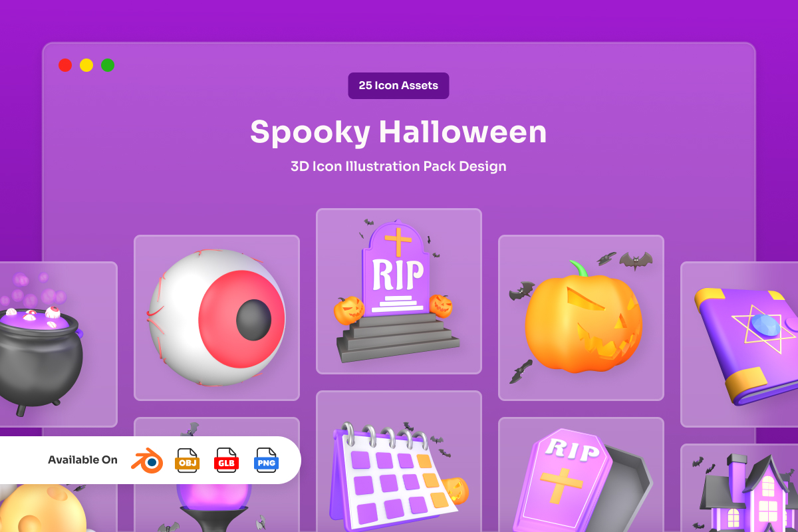Click the Blender logo icon
The width and height of the screenshot is (798, 532).
[147, 460]
